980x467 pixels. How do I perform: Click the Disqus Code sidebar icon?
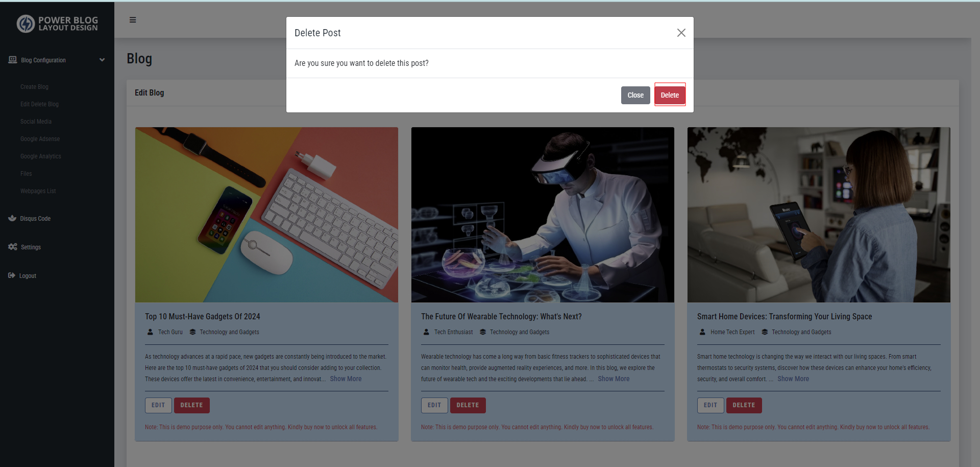click(12, 218)
